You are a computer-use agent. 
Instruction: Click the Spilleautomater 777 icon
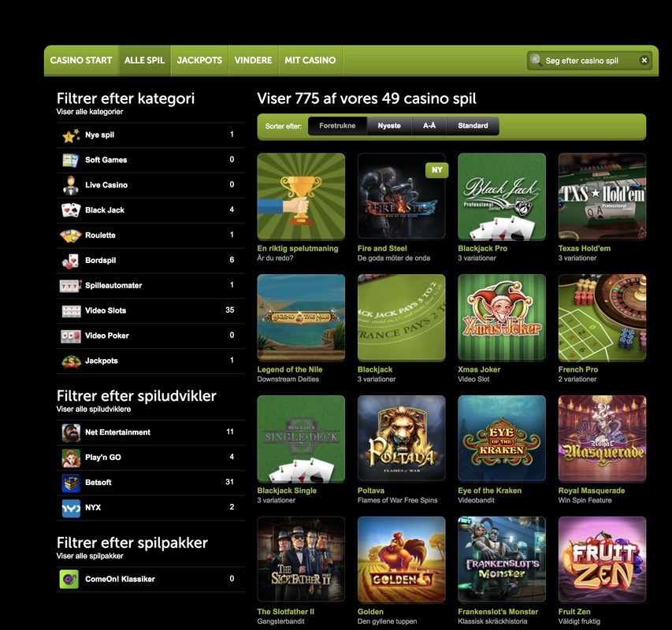(70, 286)
